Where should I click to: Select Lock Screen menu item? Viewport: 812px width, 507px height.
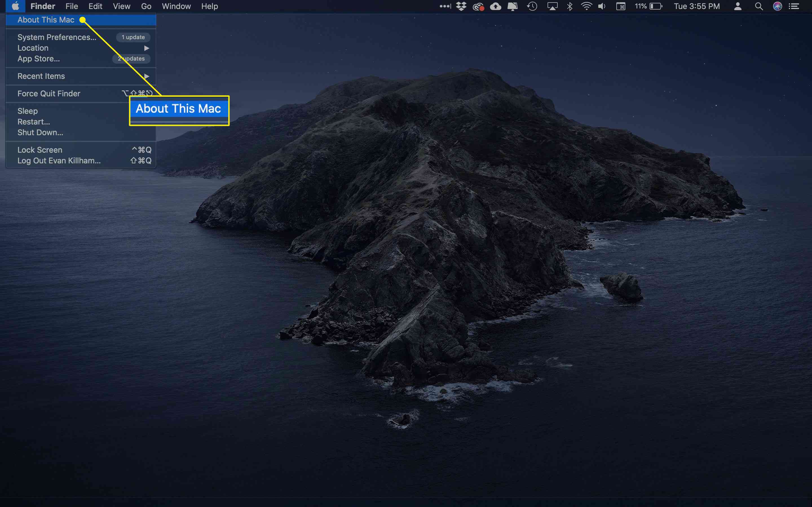click(x=40, y=150)
